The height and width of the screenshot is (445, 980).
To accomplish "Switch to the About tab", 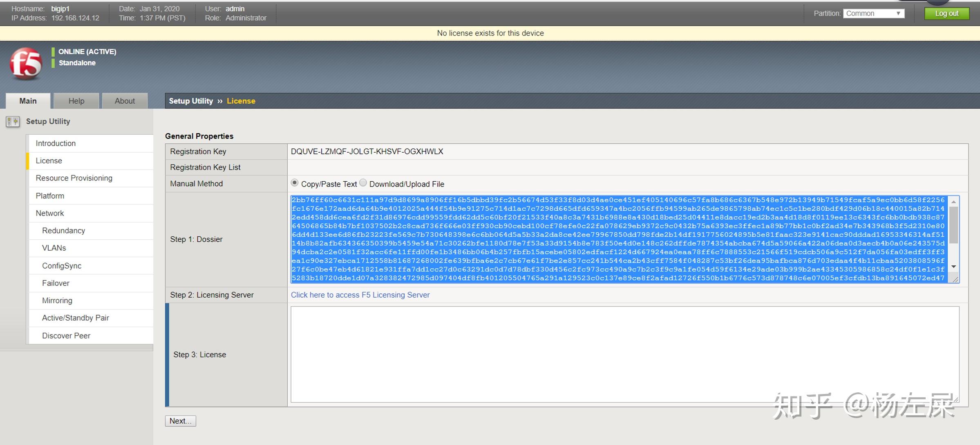I will [125, 101].
